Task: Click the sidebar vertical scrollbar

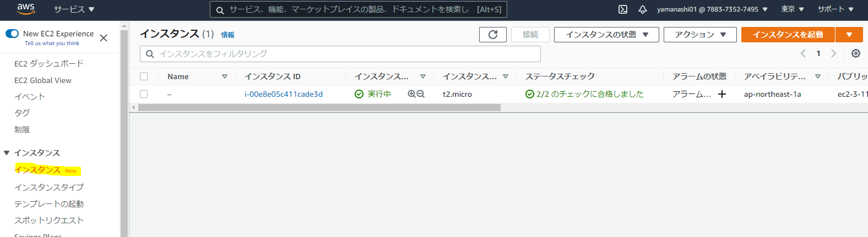Action: click(x=124, y=134)
